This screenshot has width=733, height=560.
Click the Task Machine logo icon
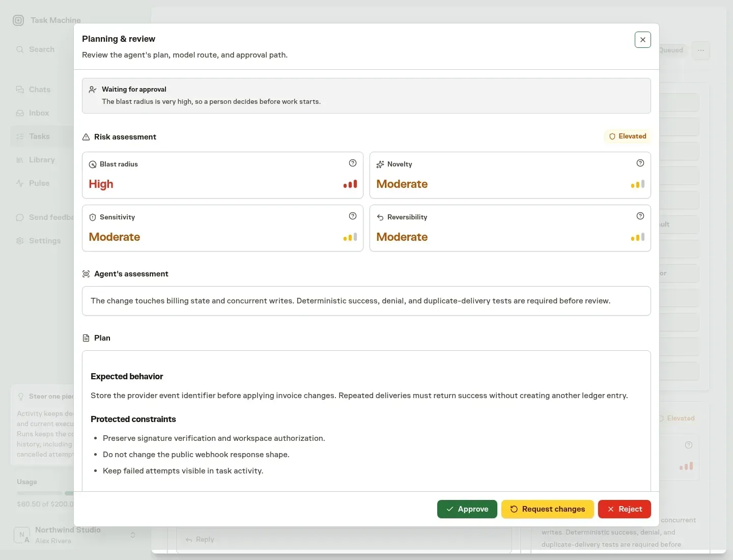pyautogui.click(x=18, y=20)
